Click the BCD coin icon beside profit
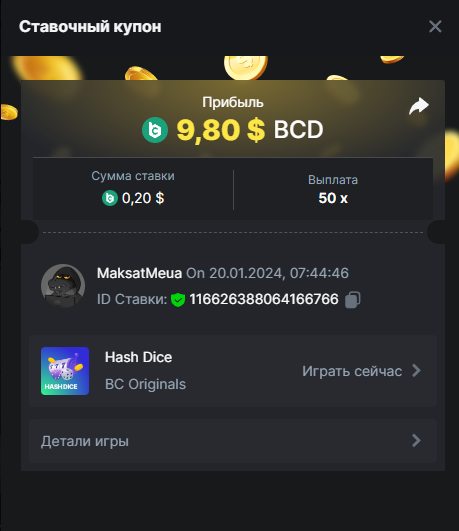Viewport: 459px width, 531px height. (x=155, y=130)
